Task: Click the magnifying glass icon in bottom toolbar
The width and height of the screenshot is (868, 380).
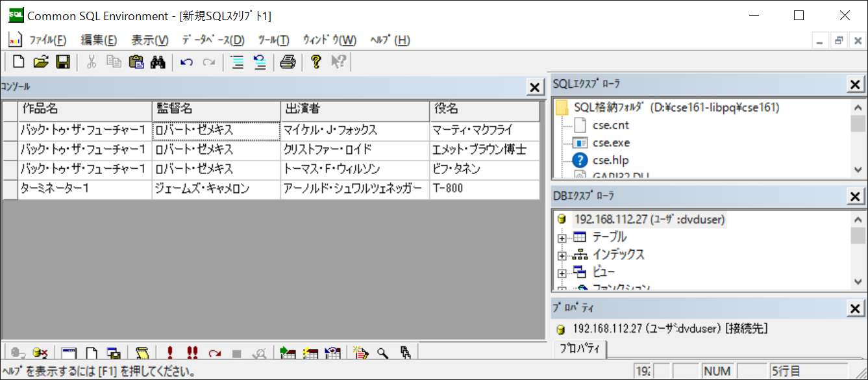Action: click(383, 353)
